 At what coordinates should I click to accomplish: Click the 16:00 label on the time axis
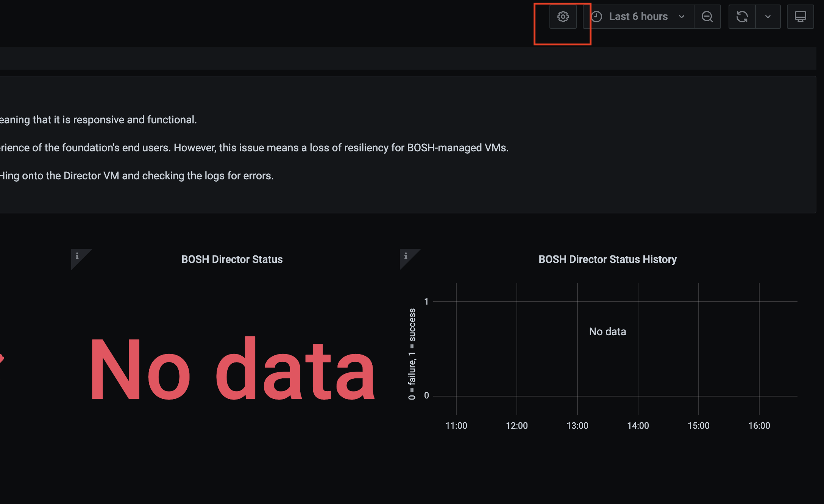tap(759, 426)
